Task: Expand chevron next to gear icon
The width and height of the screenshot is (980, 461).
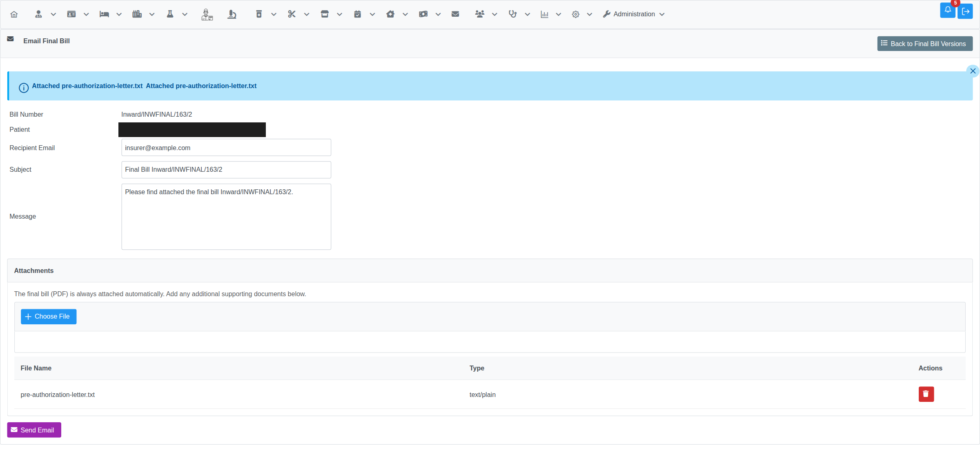Action: pos(590,14)
